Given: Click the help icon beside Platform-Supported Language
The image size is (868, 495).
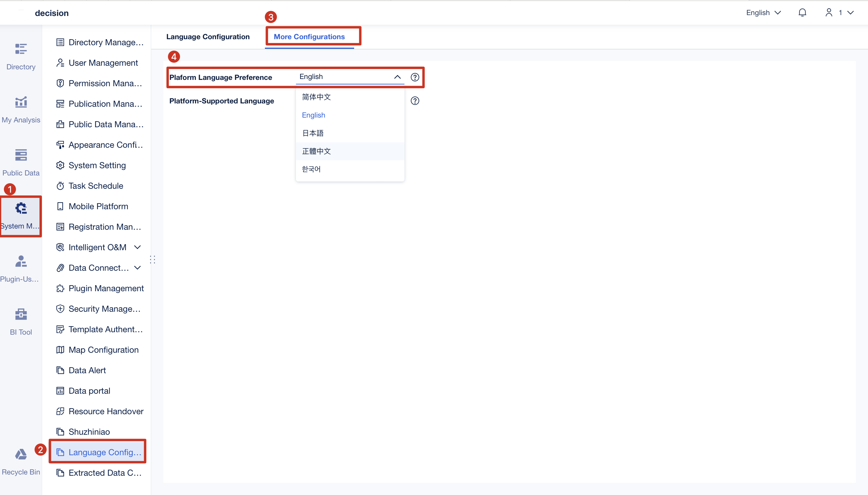Looking at the screenshot, I should [x=415, y=101].
